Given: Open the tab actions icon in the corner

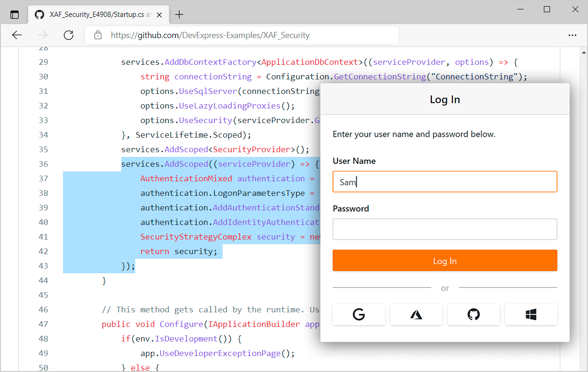Looking at the screenshot, I should point(14,14).
